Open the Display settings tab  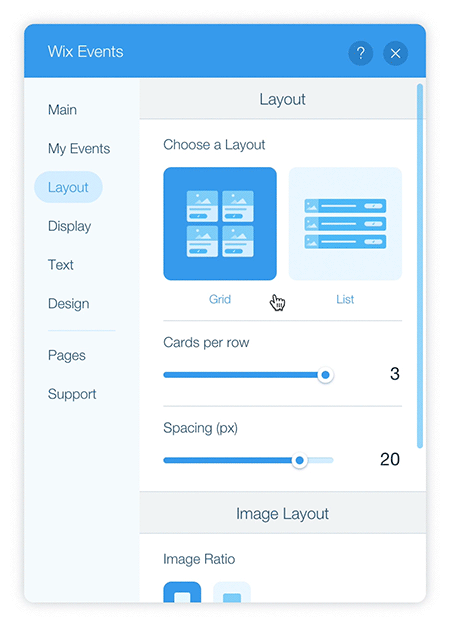[x=69, y=226]
